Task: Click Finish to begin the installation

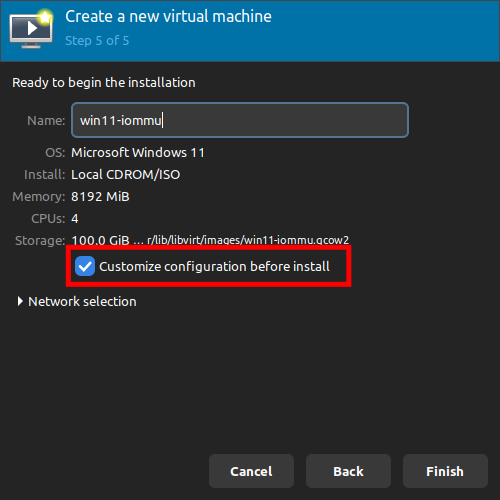Action: pos(445,471)
